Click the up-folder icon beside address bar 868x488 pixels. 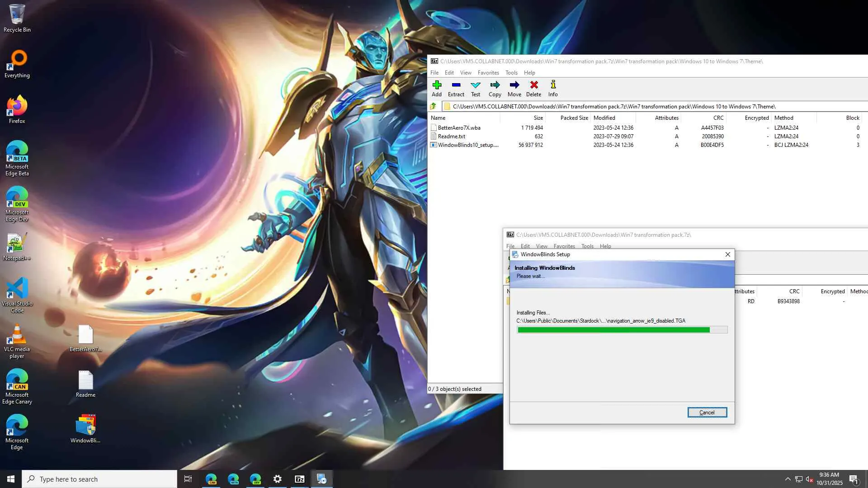433,106
